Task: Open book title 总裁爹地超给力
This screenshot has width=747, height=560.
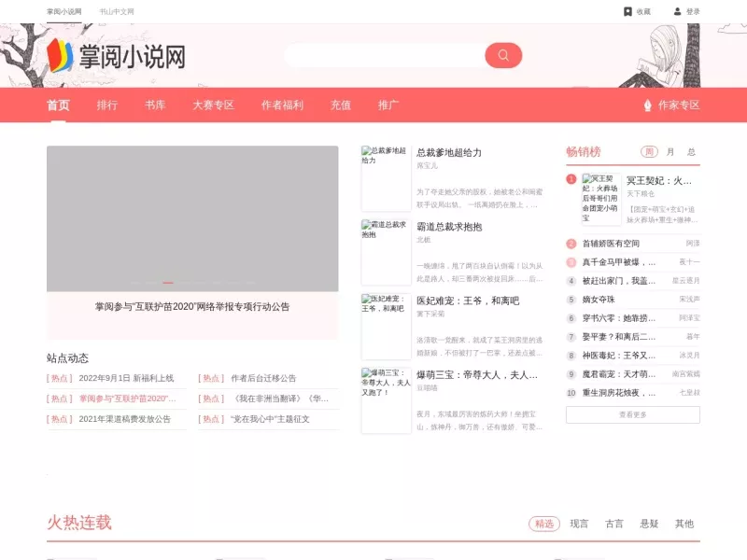Action: (x=449, y=152)
